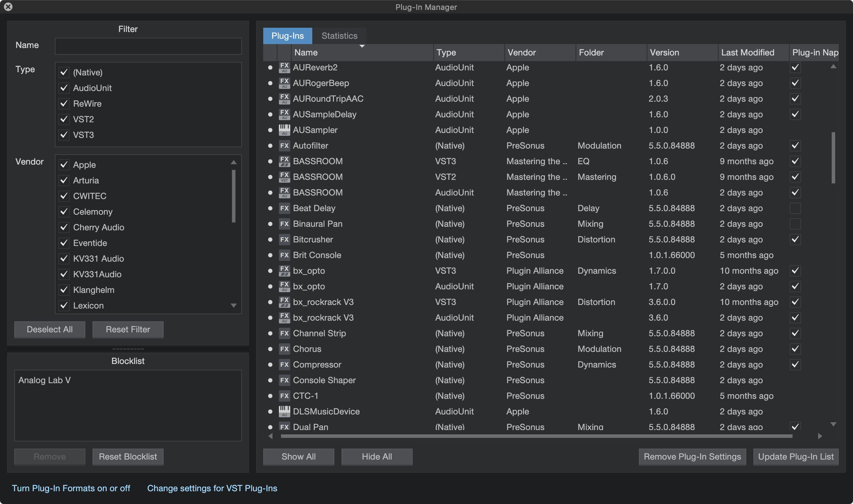Uncheck the ReWire type filter
This screenshot has width=853, height=504.
point(64,104)
